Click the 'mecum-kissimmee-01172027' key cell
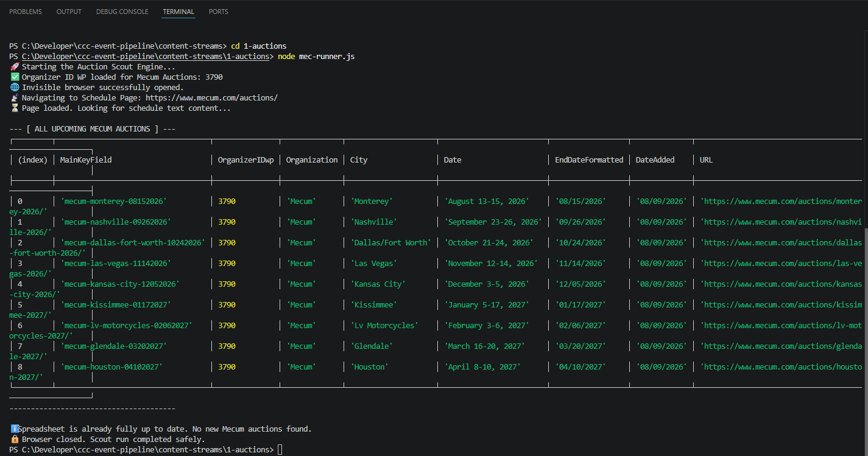Image resolution: width=868 pixels, height=456 pixels. tap(116, 305)
